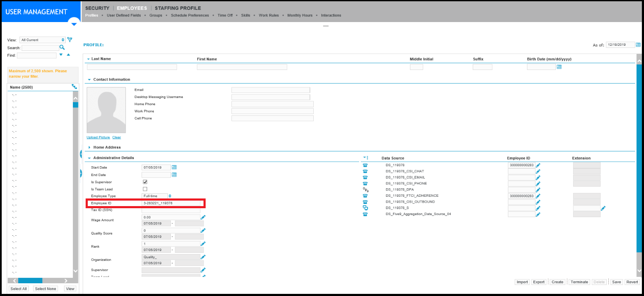Click pencil icon for DS_119378_FTCI_ADHERENCE row
644x296 pixels.
tap(538, 196)
